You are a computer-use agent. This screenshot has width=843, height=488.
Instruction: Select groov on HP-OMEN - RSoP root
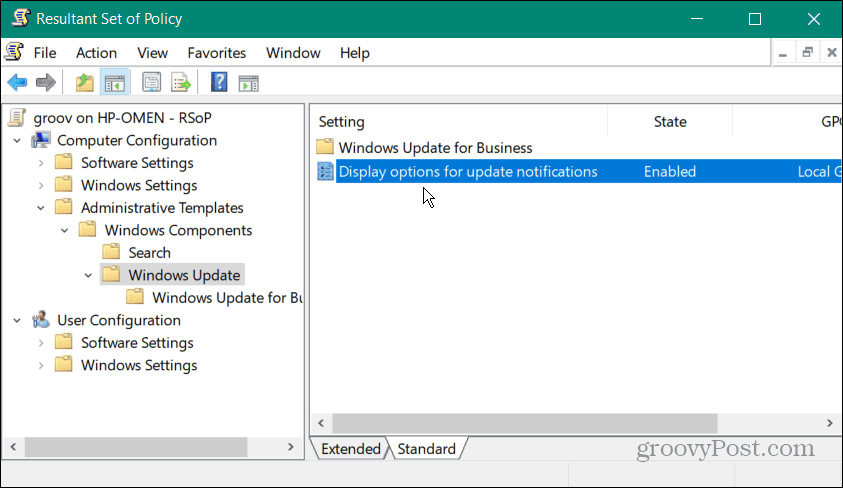pyautogui.click(x=122, y=118)
